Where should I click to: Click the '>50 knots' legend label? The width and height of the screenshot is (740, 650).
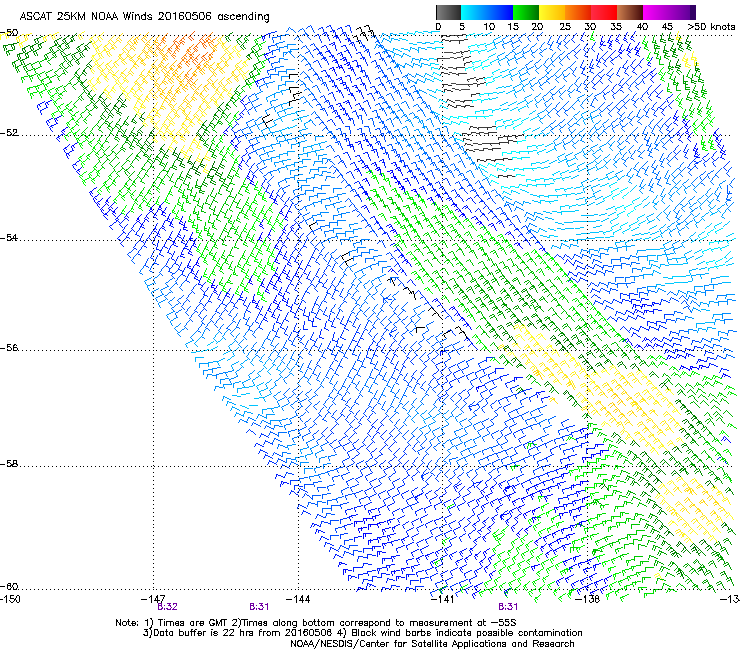pyautogui.click(x=712, y=27)
